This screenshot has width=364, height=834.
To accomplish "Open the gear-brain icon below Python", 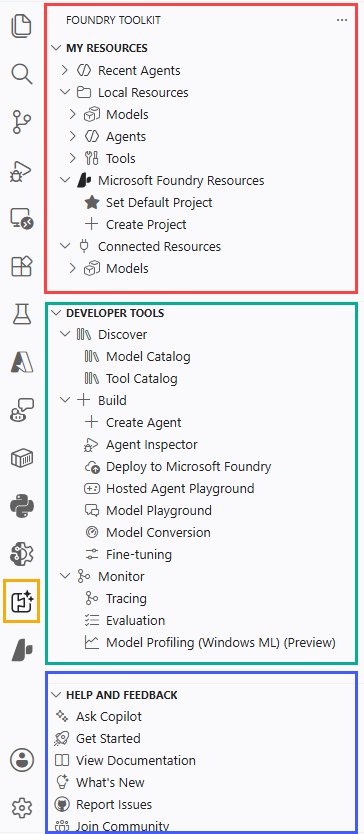I will click(22, 554).
